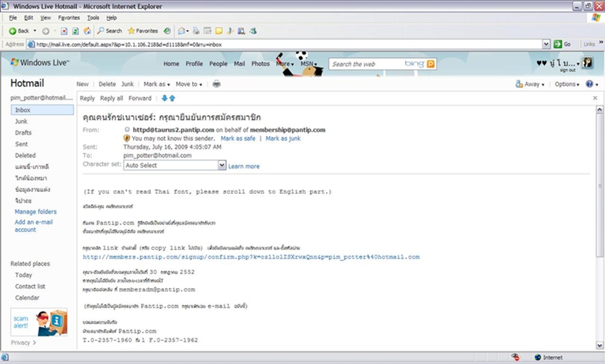
Task: Click the Bing search magnifier button
Action: click(x=431, y=64)
